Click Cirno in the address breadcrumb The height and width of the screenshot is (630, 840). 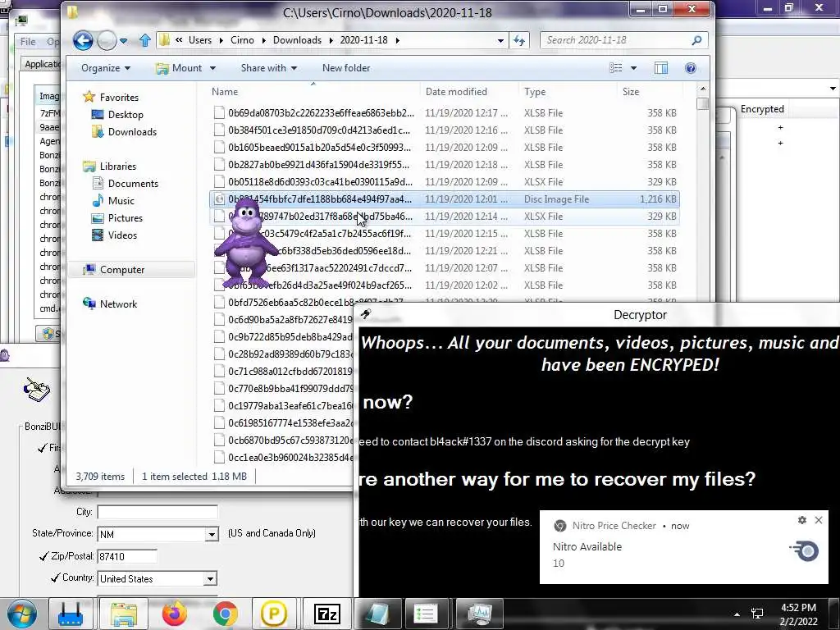242,40
